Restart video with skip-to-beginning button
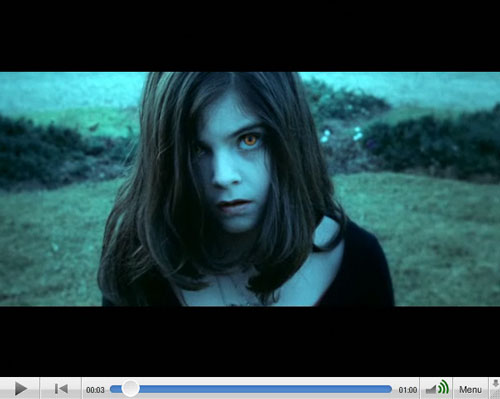Image resolution: width=500 pixels, height=399 pixels. [61, 389]
